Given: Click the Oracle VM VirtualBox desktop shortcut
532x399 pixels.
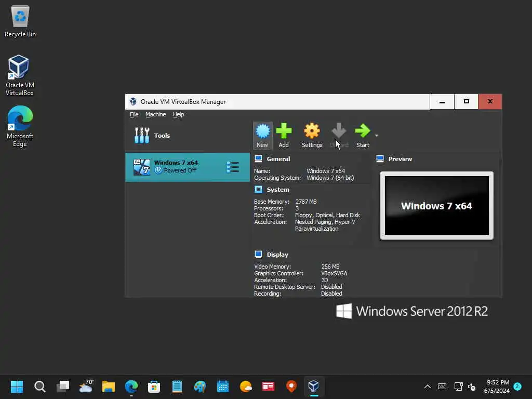Looking at the screenshot, I should click(x=20, y=75).
